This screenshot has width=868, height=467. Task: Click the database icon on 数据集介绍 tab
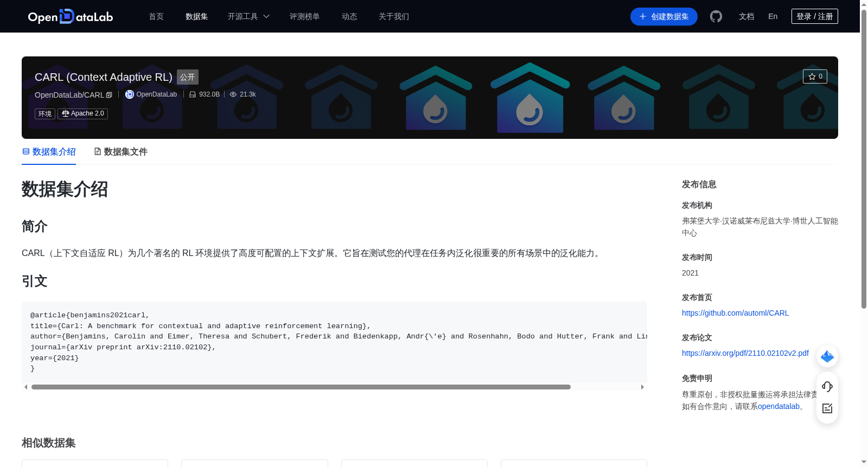26,151
